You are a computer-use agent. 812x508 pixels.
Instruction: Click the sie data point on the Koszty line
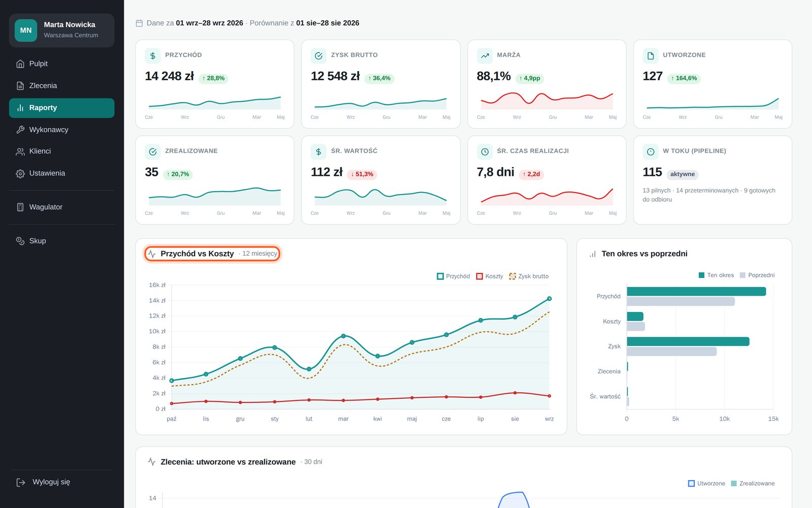click(515, 393)
